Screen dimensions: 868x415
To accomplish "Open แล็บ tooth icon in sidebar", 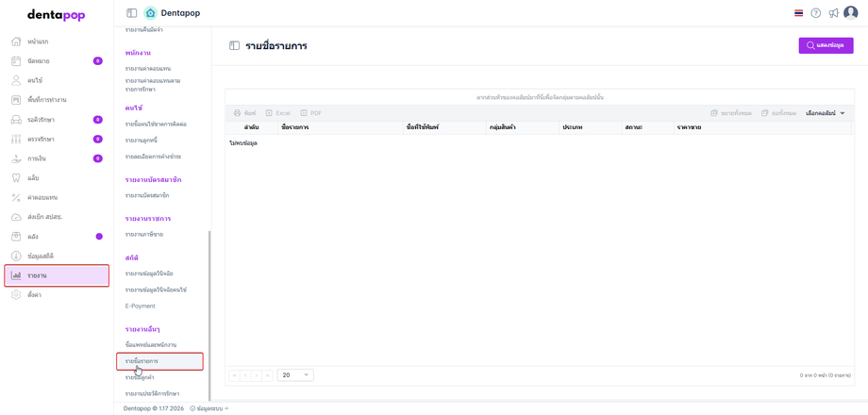I will 16,177.
